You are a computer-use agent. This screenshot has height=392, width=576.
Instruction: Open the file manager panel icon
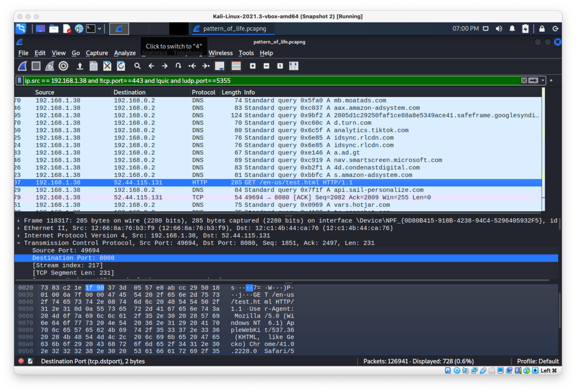click(53, 29)
